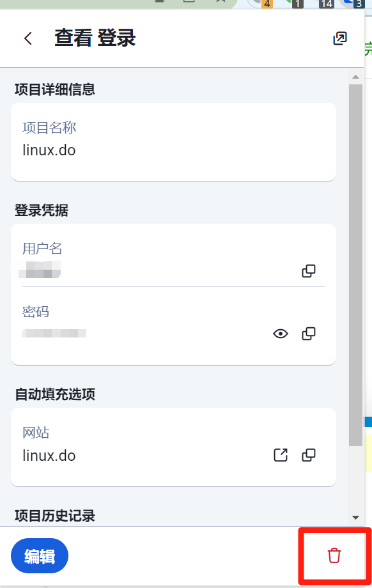Click the vertical scrollbar thumb
Viewport: 372px width, 588px height.
point(355,265)
